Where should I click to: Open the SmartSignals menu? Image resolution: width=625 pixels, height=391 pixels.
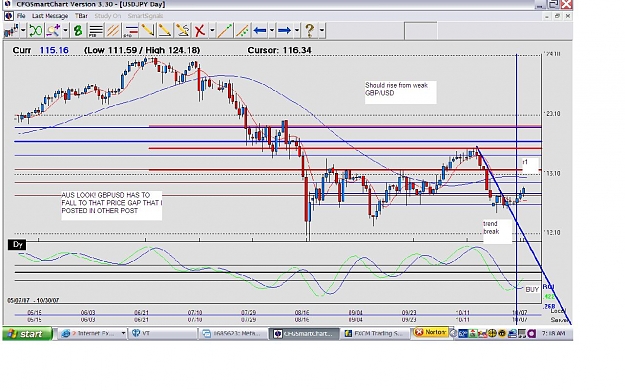point(145,16)
